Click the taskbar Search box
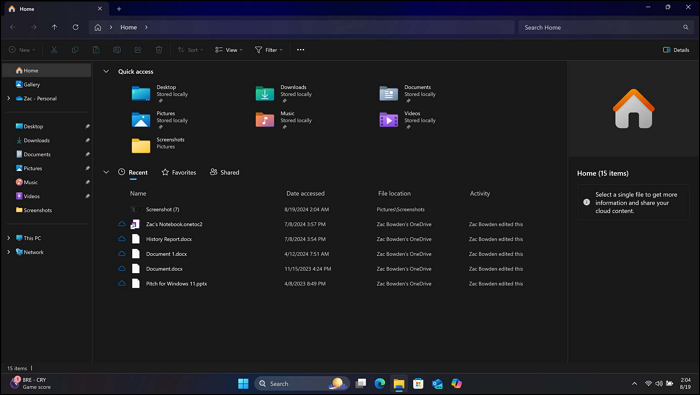Image resolution: width=700 pixels, height=395 pixels. (x=301, y=383)
